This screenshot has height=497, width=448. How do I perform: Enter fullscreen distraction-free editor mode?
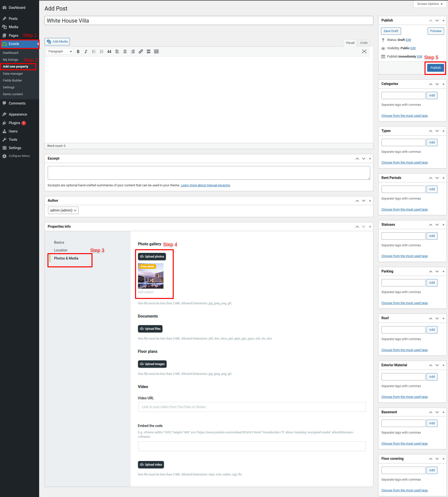click(364, 51)
